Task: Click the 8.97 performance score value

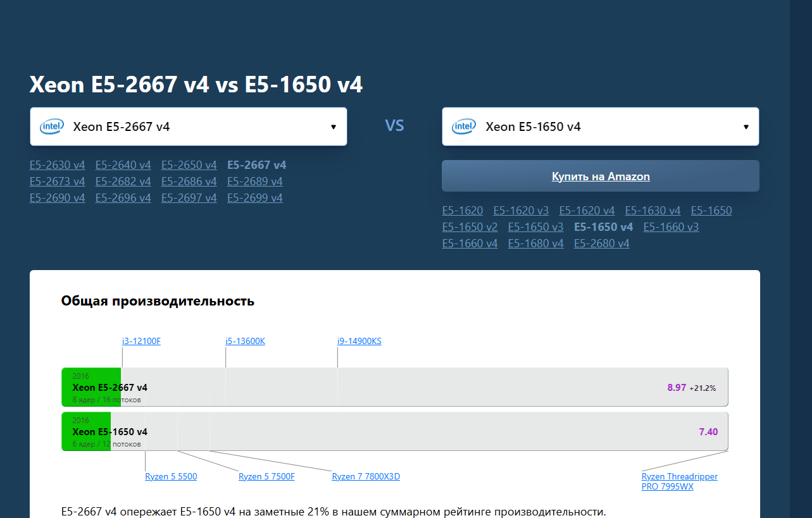Action: point(677,388)
